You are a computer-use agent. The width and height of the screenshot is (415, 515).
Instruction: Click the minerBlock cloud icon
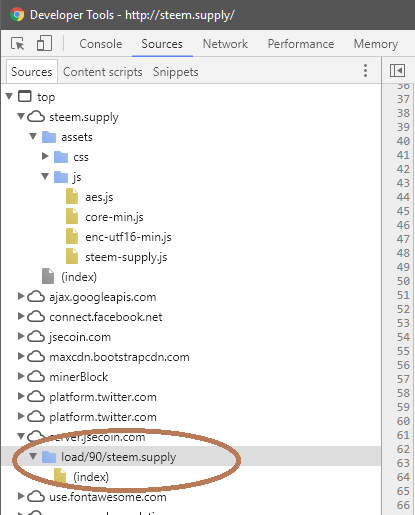point(36,377)
